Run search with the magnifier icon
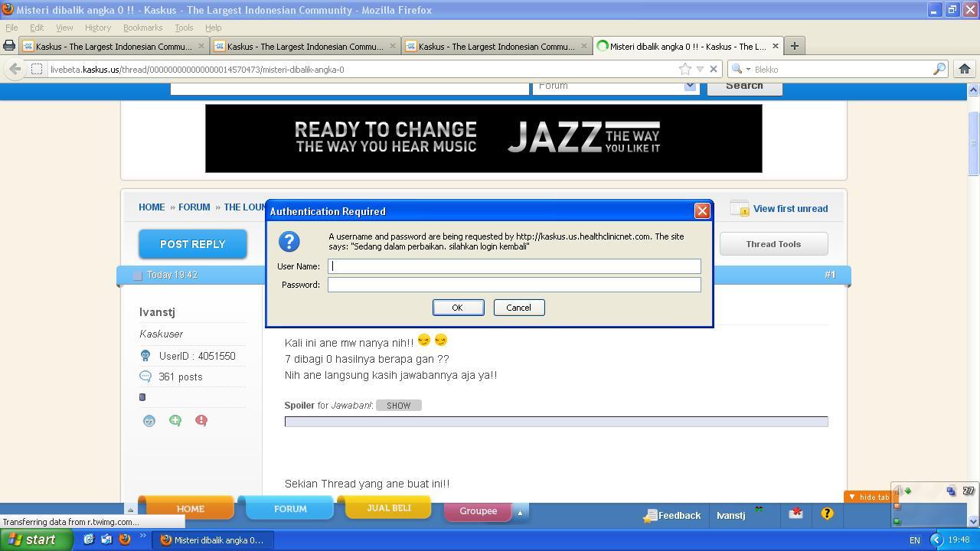 point(939,69)
